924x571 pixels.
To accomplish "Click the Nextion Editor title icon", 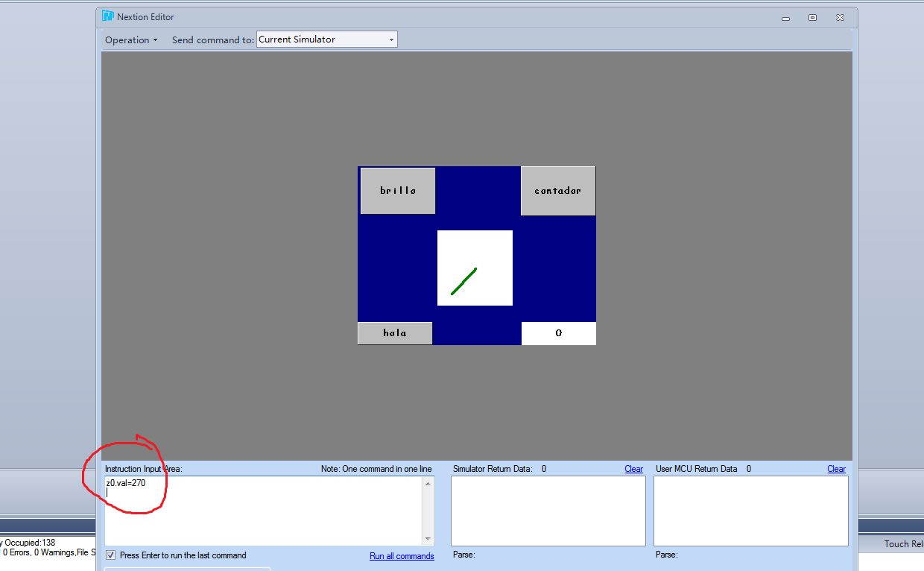I will 108,16.
